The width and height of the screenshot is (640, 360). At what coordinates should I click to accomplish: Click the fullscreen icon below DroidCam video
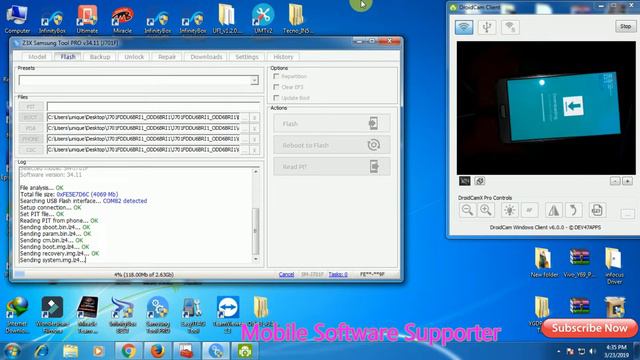464,181
